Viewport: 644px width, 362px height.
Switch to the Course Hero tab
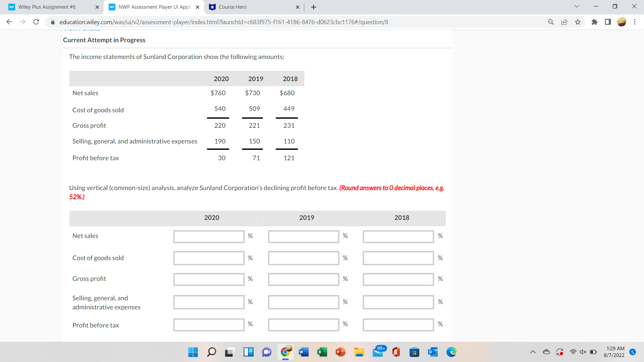click(249, 7)
